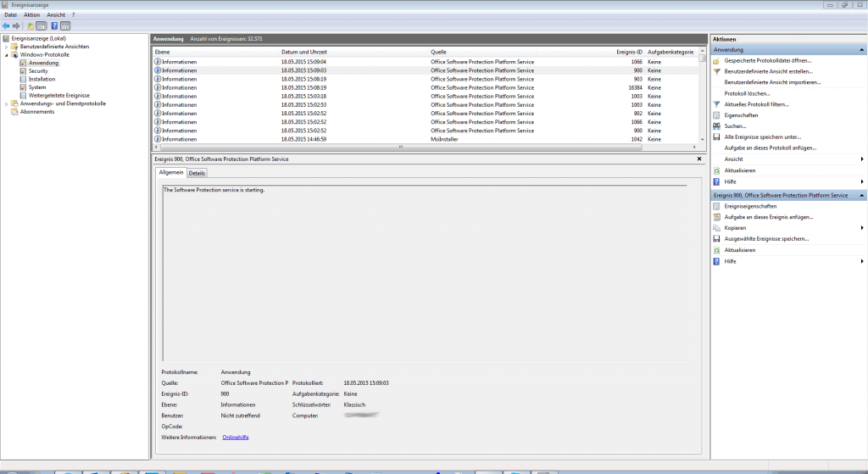Click the binoculars icon next to Suchen
868x474 pixels.
tap(717, 126)
